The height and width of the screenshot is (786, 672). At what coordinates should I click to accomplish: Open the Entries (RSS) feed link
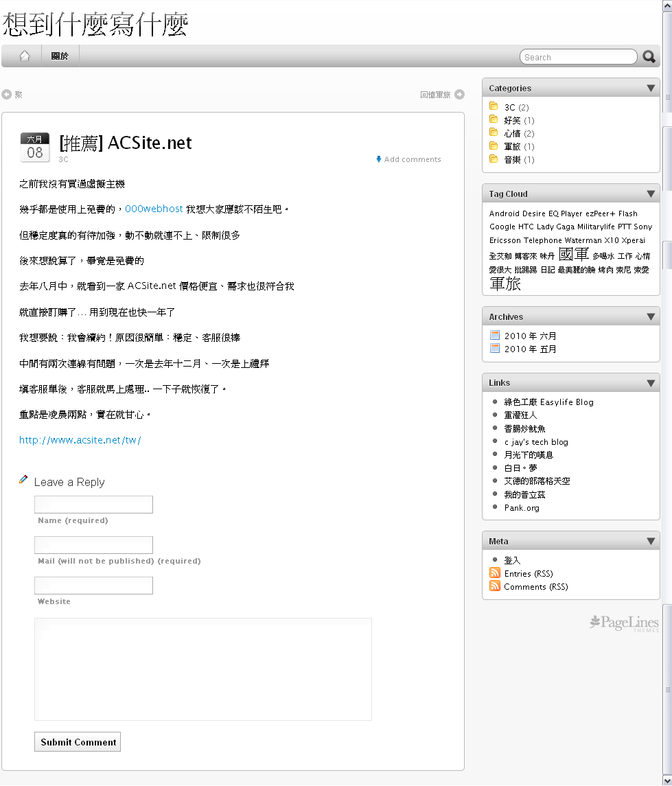(x=529, y=573)
